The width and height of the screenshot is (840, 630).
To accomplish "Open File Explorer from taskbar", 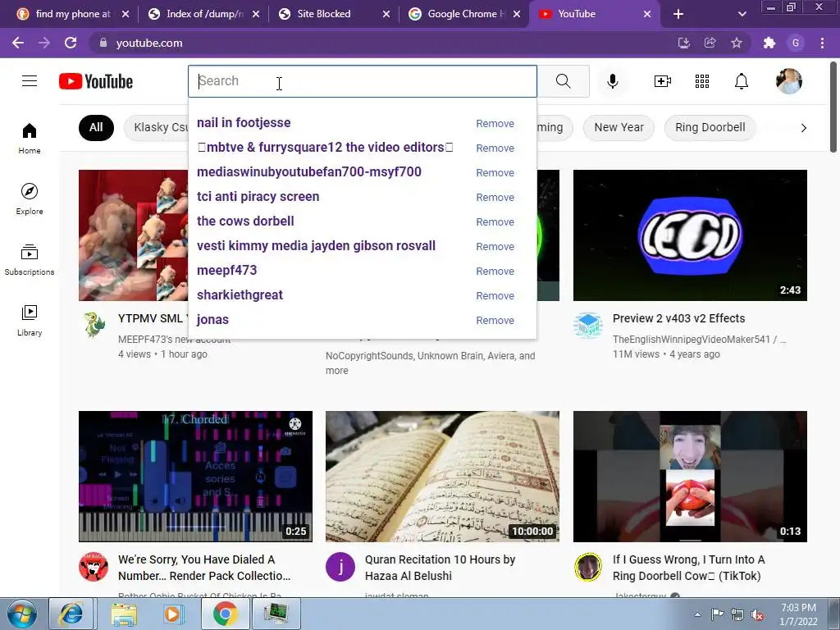I will click(x=124, y=614).
